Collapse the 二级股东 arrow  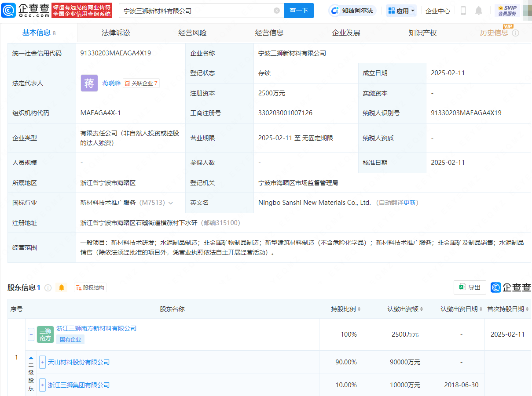31,358
